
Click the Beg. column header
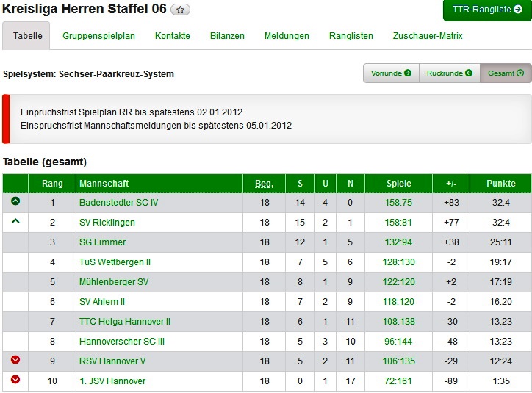tap(264, 184)
